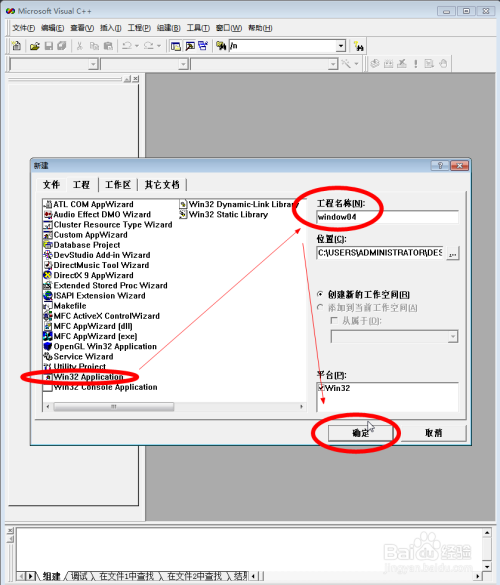This screenshot has width=500, height=585.
Task: Open the Undo history dropdown arrow
Action: click(x=137, y=46)
